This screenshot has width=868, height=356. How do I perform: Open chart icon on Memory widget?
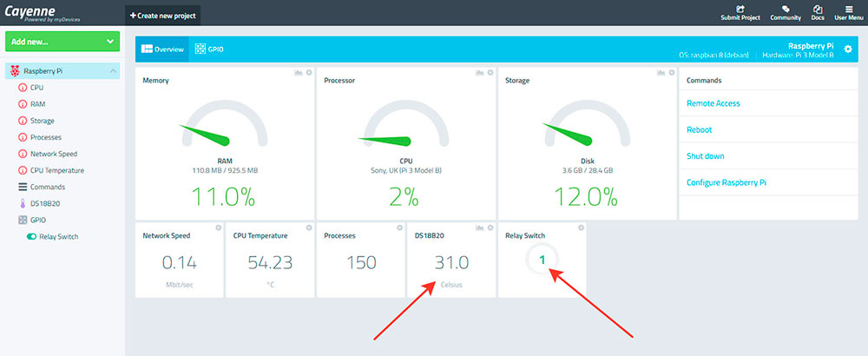[x=297, y=73]
